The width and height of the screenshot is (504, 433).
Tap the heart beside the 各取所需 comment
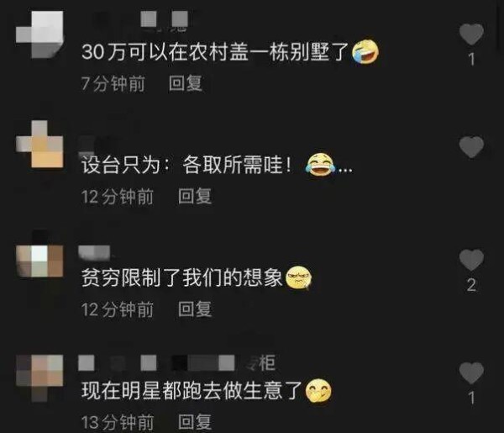(471, 146)
